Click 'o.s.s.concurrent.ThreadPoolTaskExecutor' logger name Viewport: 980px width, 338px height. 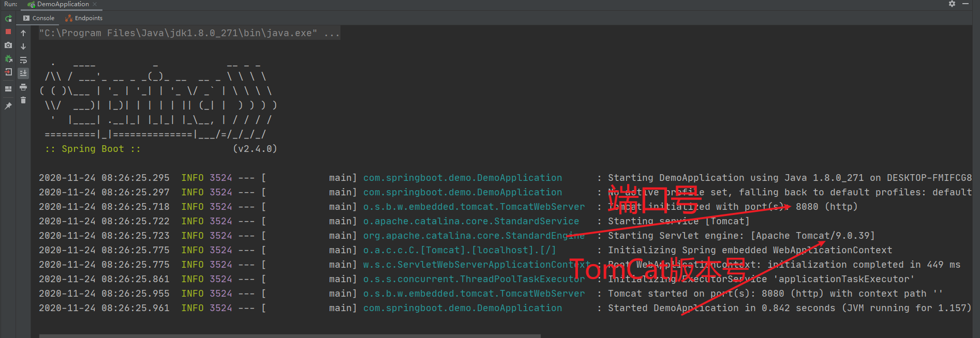(474, 279)
